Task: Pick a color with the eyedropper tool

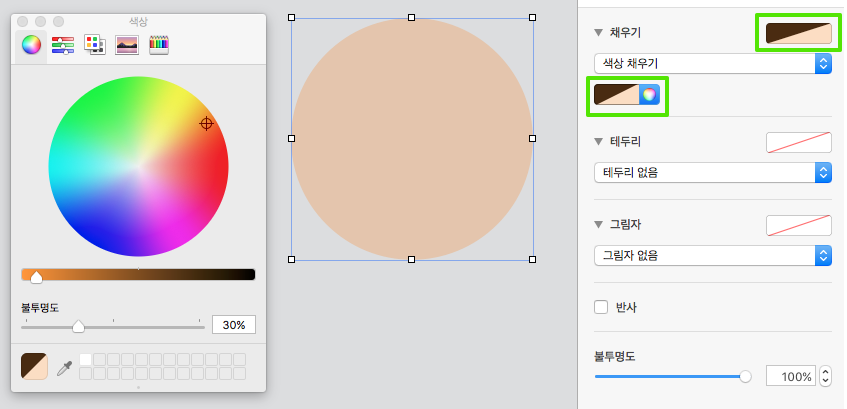Action: click(x=65, y=368)
